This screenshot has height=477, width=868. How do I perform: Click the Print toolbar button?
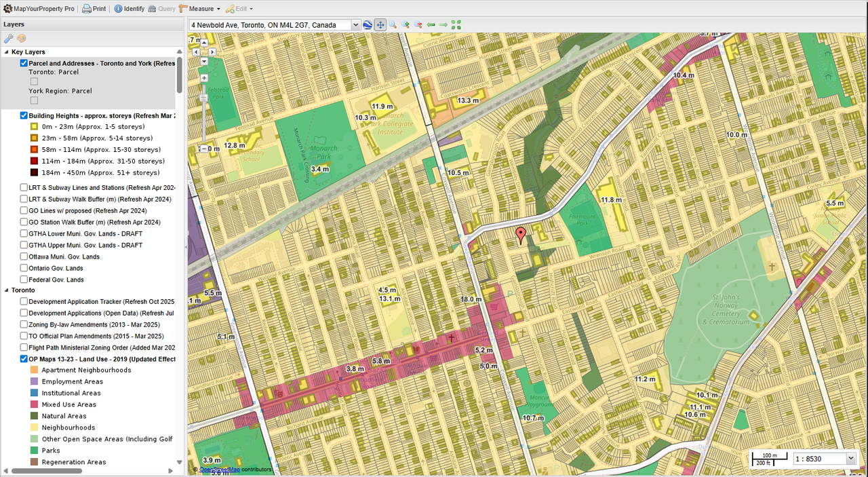(x=94, y=9)
